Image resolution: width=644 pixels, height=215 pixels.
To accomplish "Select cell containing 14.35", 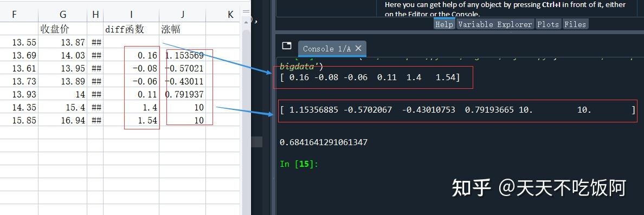I will [19, 107].
